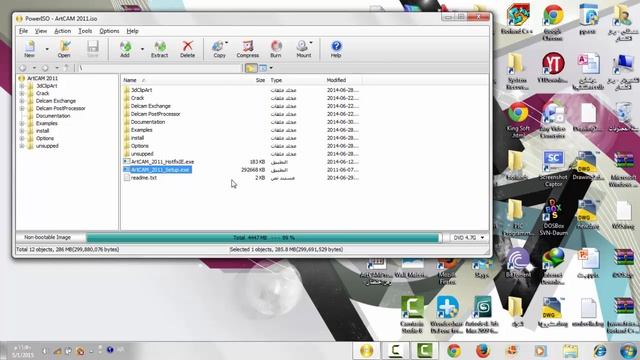The width and height of the screenshot is (640, 360).
Task: Click the Google Chrome desktop shortcut
Action: (553, 22)
